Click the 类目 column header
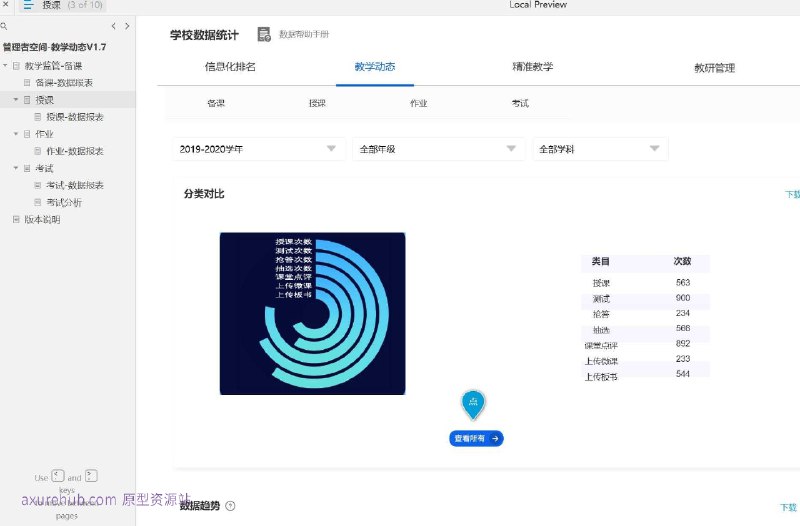The width and height of the screenshot is (800, 526). 600,261
